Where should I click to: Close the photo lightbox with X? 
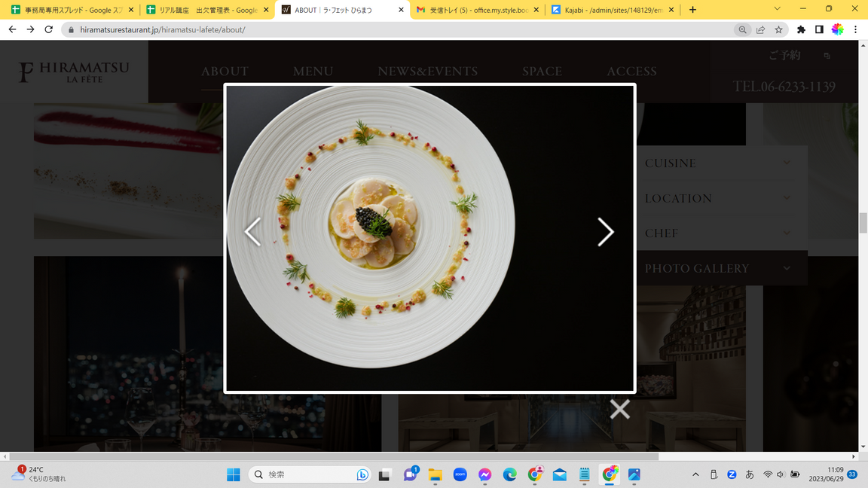point(619,409)
